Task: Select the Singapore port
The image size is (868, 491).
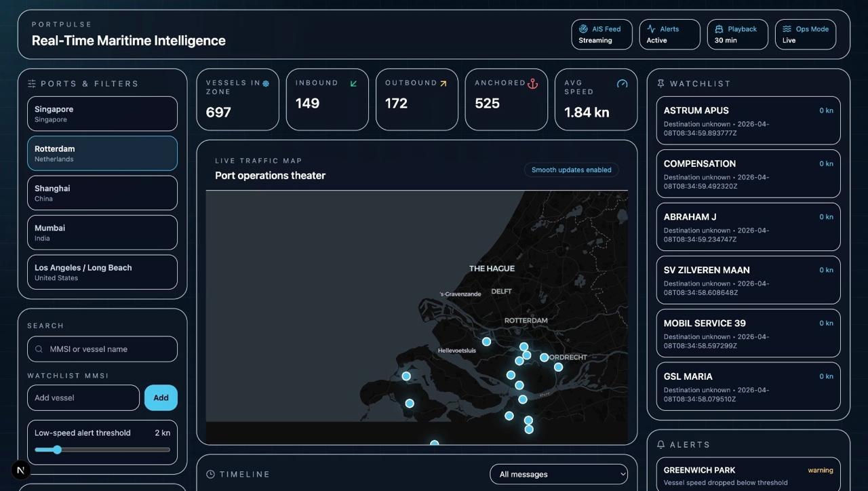Action: point(102,114)
